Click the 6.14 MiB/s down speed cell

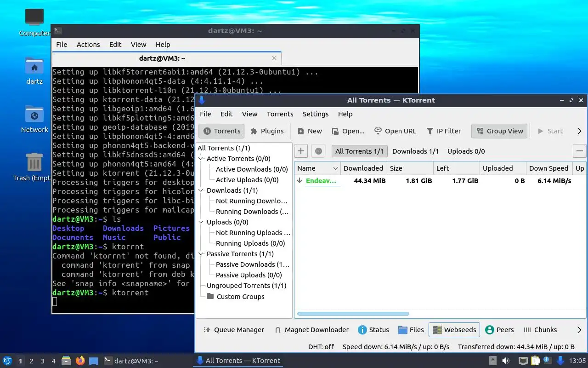pos(554,181)
